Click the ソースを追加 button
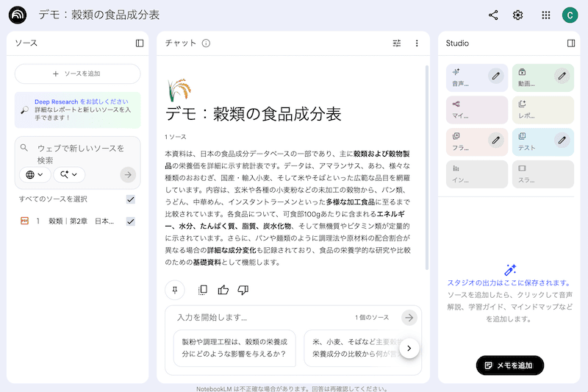 point(77,74)
